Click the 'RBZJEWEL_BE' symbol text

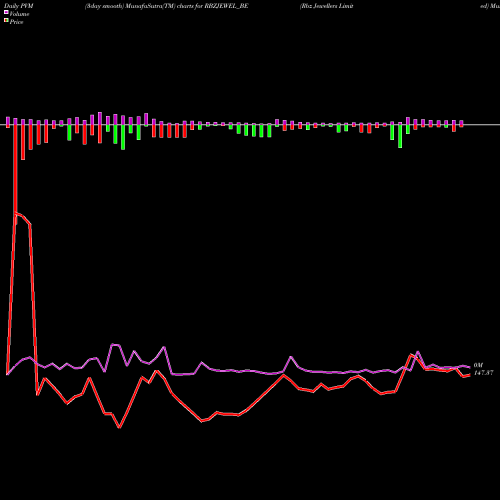(x=226, y=6)
